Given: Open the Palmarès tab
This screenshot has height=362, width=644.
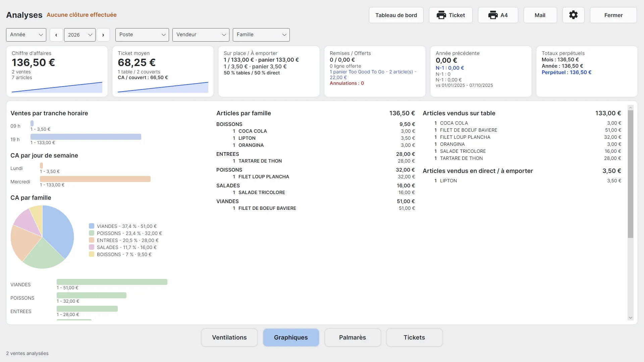Looking at the screenshot, I should 353,338.
